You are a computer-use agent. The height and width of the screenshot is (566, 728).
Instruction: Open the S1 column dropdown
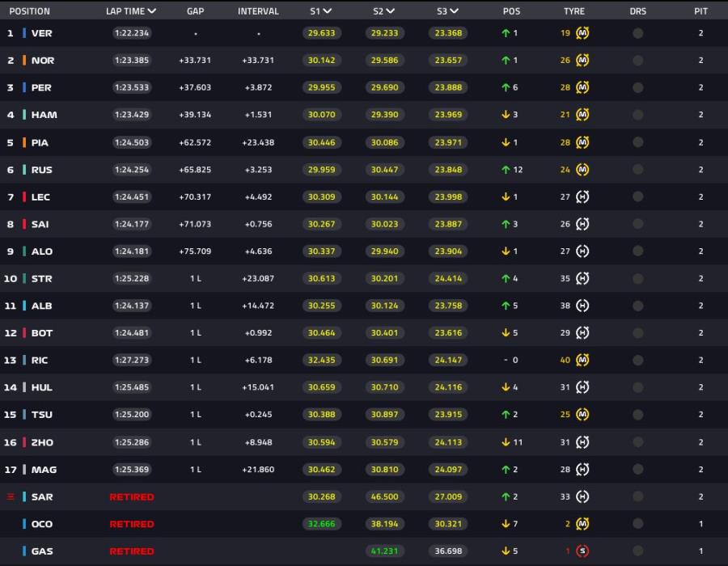pyautogui.click(x=327, y=11)
